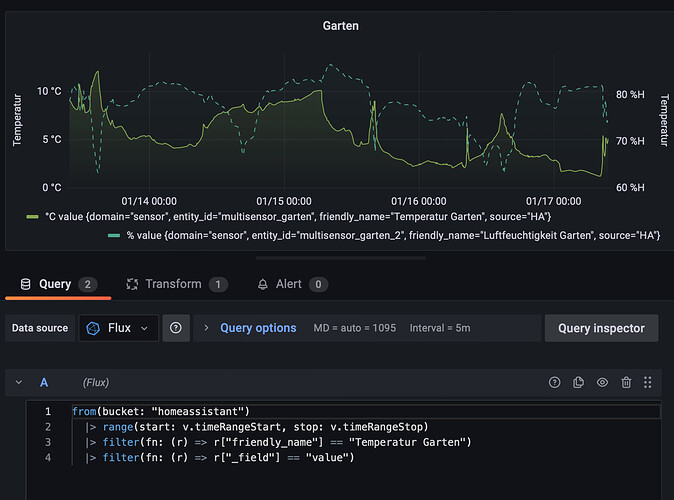
Task: Click the Transform tab icon
Action: coord(132,284)
